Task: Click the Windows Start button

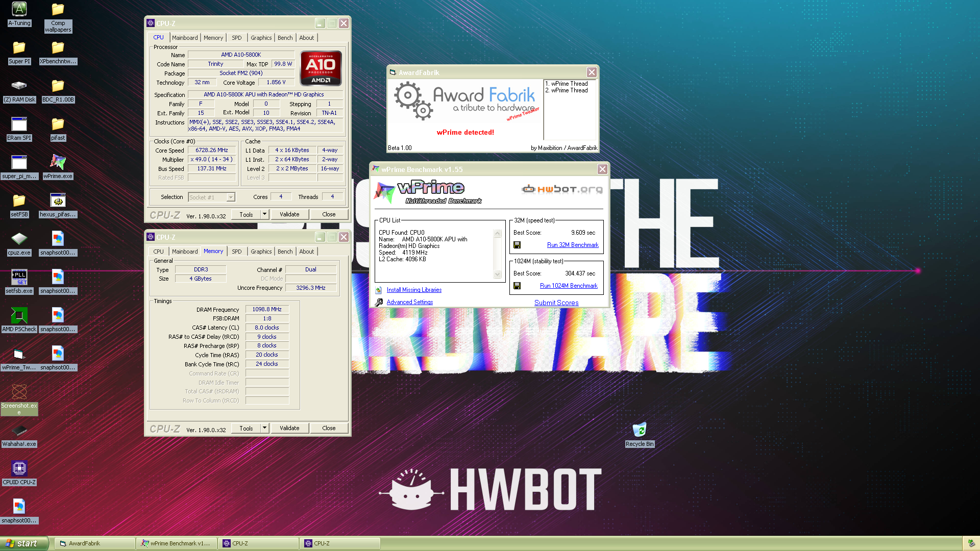Action: [24, 543]
